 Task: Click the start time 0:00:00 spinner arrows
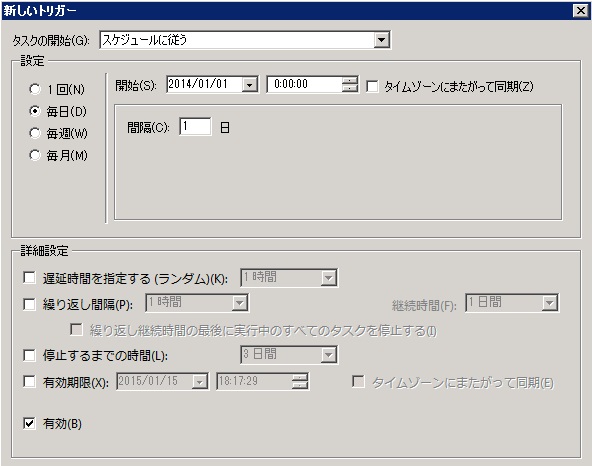(350, 84)
